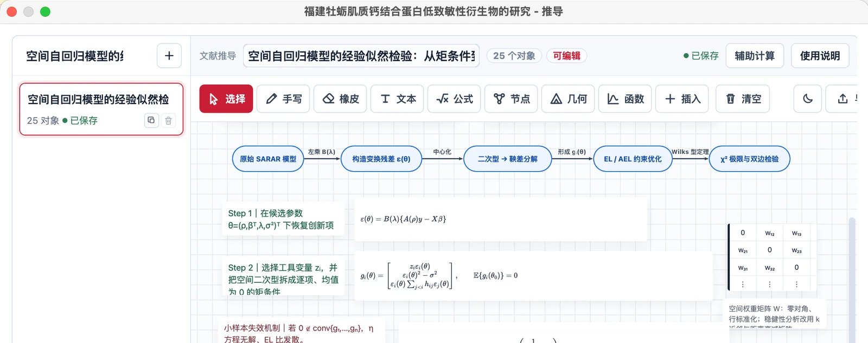Viewport: 868px width, 343px height.
Task: Click the 中心化 arrow label
Action: pyautogui.click(x=442, y=152)
